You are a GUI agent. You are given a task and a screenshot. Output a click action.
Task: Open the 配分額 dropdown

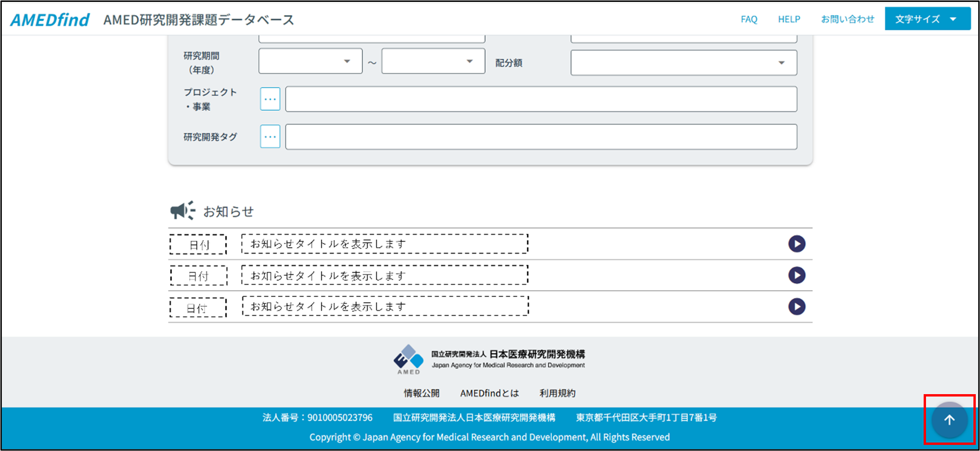point(683,63)
